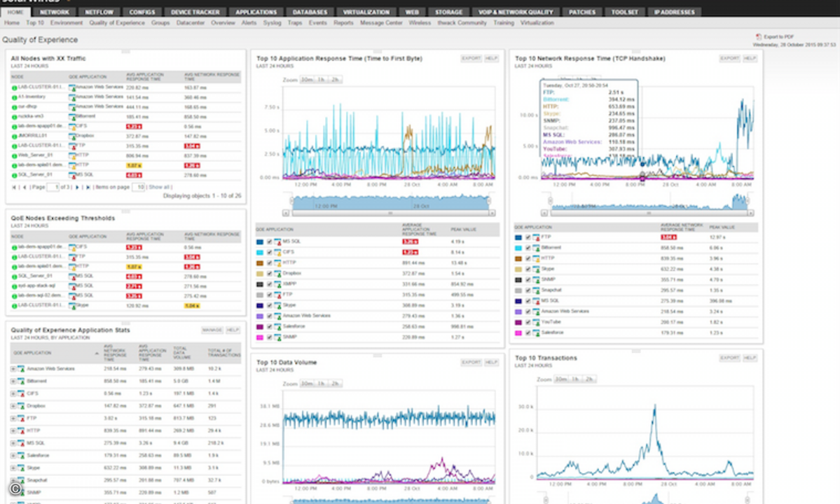The width and height of the screenshot is (840, 504).
Task: Open the Export to PDF icon
Action: 759,37
